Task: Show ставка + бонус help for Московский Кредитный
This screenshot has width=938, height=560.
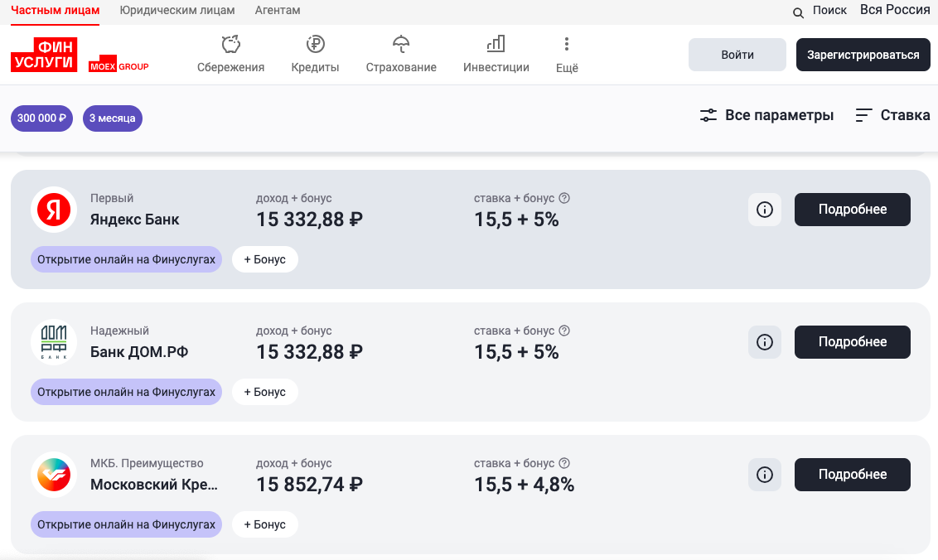Action: click(564, 463)
